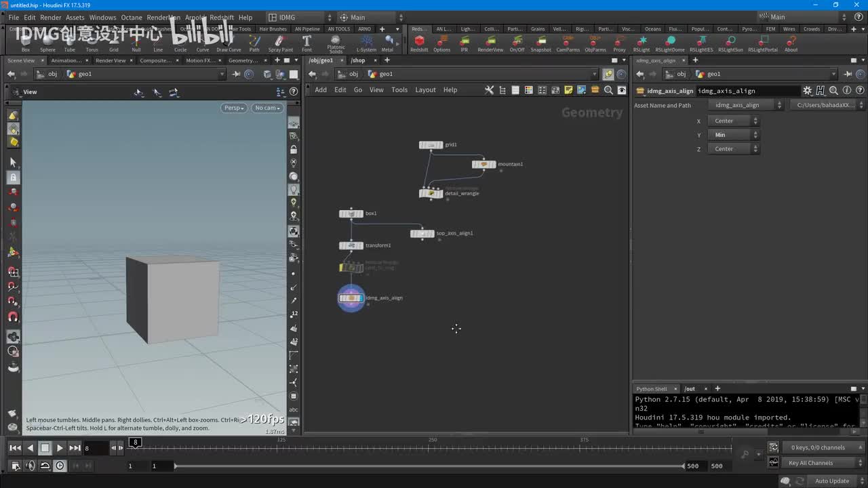This screenshot has height=488, width=868.
Task: Open the File menu
Action: (x=14, y=18)
